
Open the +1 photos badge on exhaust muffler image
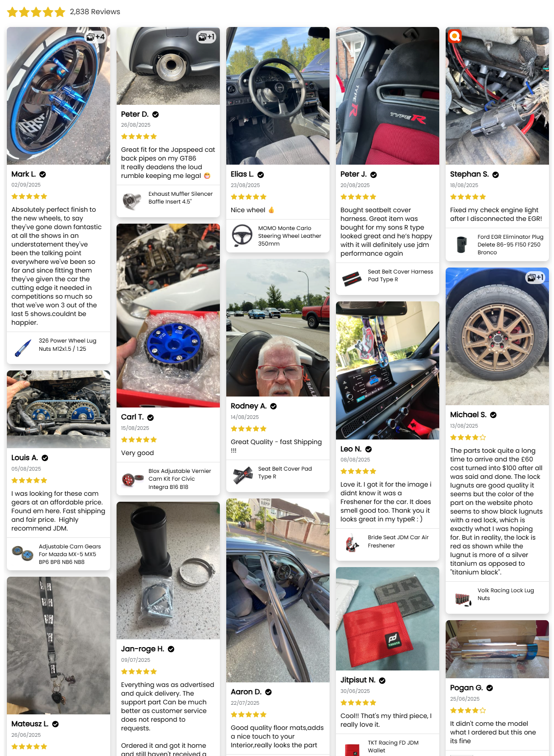(206, 37)
